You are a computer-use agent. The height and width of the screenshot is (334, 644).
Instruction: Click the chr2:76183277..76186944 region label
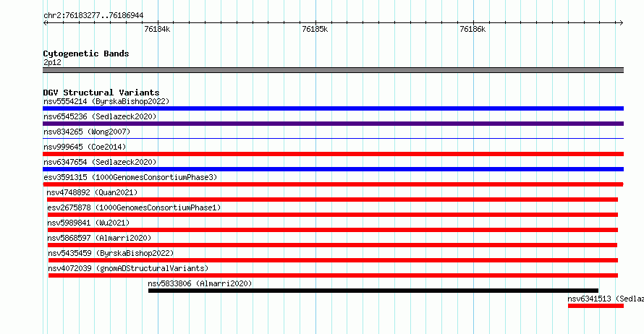[93, 16]
